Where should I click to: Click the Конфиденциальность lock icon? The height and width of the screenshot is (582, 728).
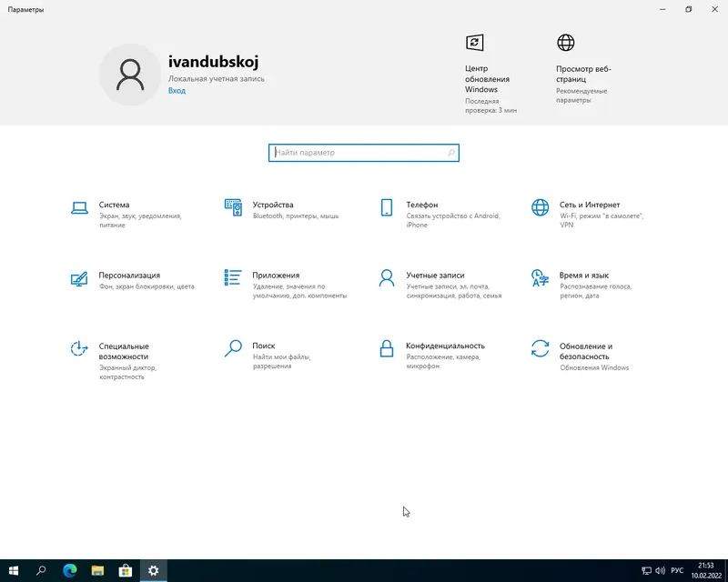[x=386, y=348]
